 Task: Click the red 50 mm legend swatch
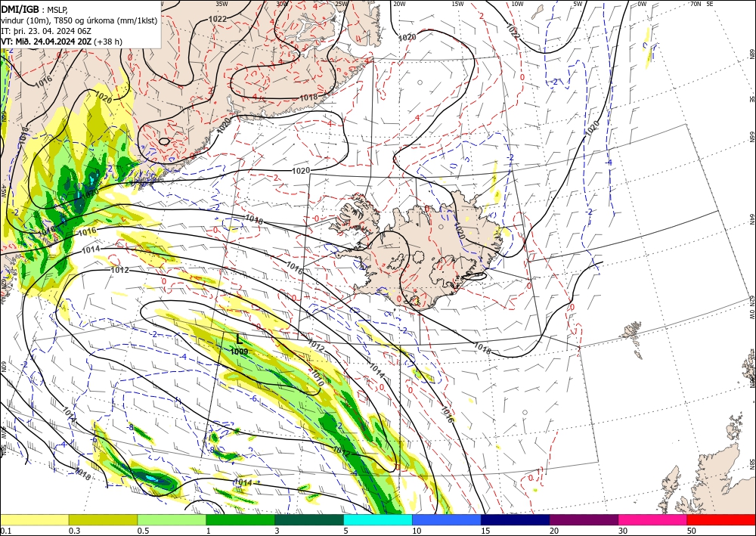coord(721,519)
